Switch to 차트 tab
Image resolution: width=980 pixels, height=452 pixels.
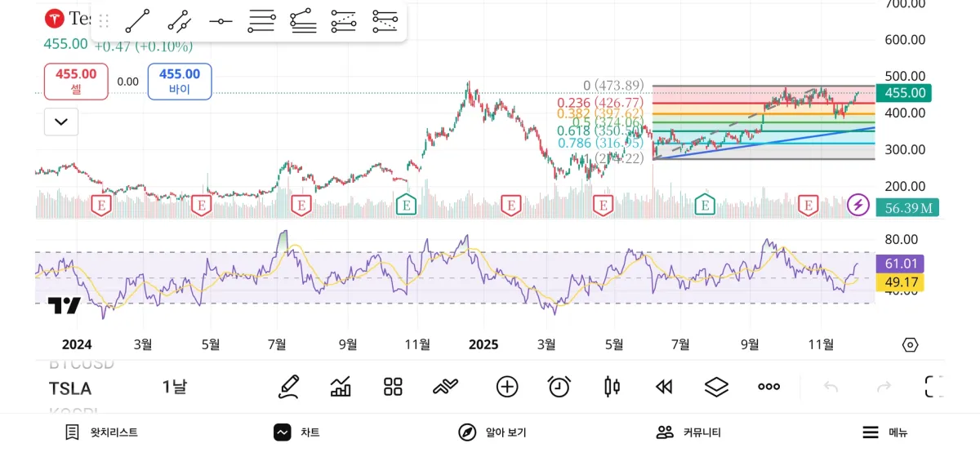tap(297, 432)
